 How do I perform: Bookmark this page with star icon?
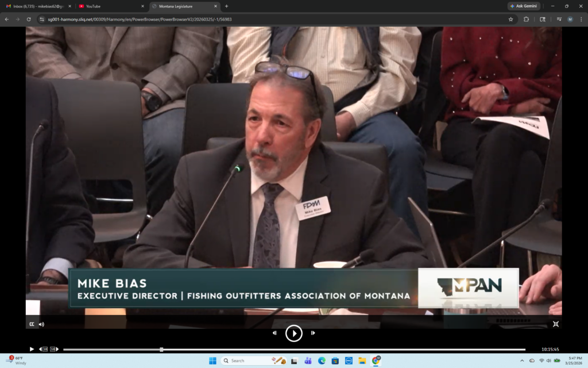tap(510, 19)
